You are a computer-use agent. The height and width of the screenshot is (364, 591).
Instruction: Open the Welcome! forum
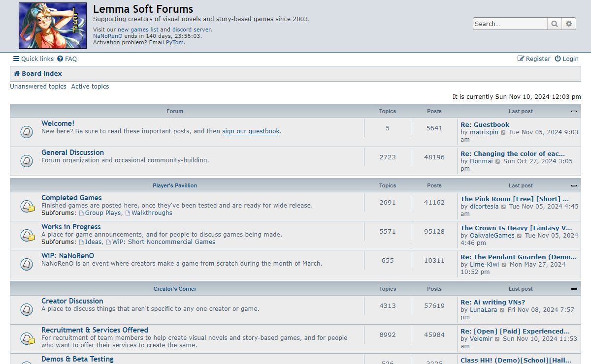[x=58, y=123]
